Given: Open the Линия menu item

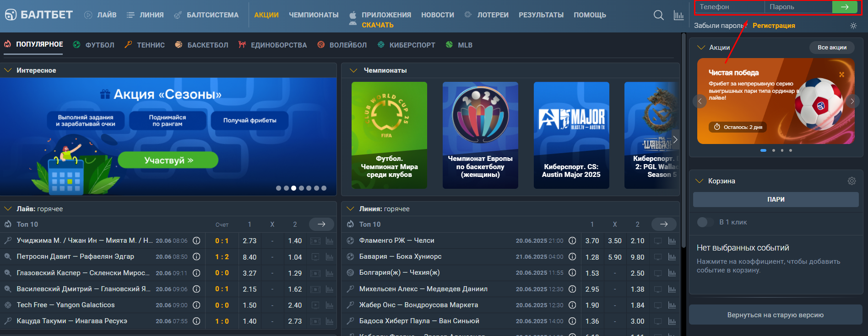Looking at the screenshot, I should pyautogui.click(x=145, y=15).
